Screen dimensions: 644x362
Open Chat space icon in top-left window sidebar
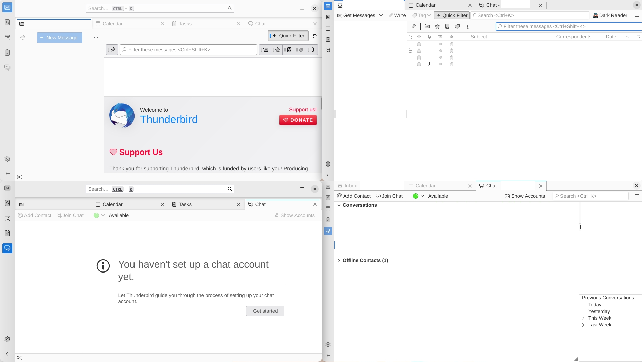(7, 68)
